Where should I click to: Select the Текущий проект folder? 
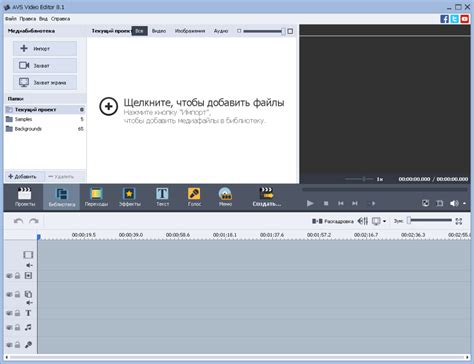pos(45,109)
